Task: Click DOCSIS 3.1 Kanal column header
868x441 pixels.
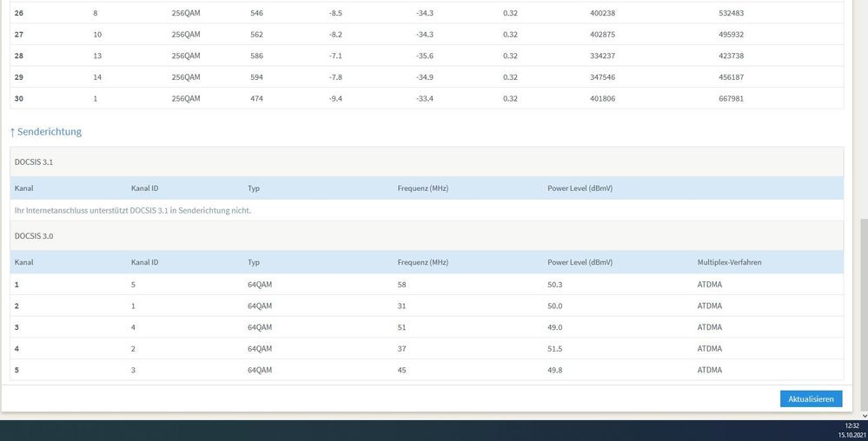Action: coord(23,188)
